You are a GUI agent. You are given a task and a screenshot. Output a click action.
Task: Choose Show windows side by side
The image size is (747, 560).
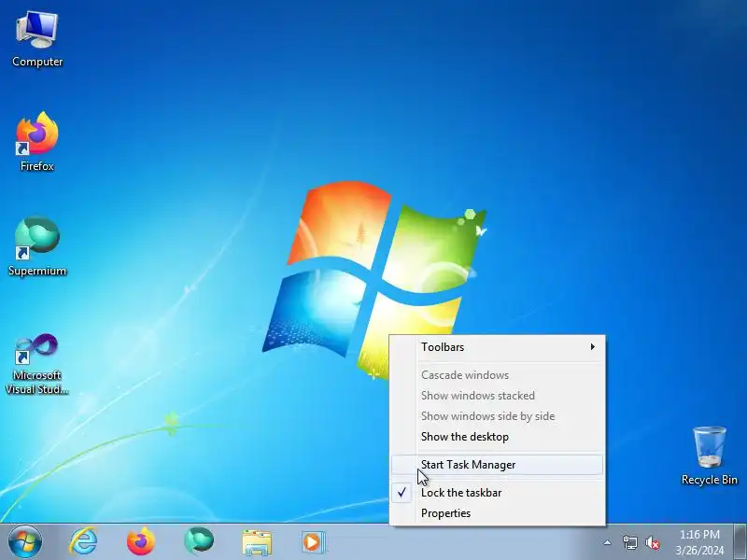tap(498, 416)
